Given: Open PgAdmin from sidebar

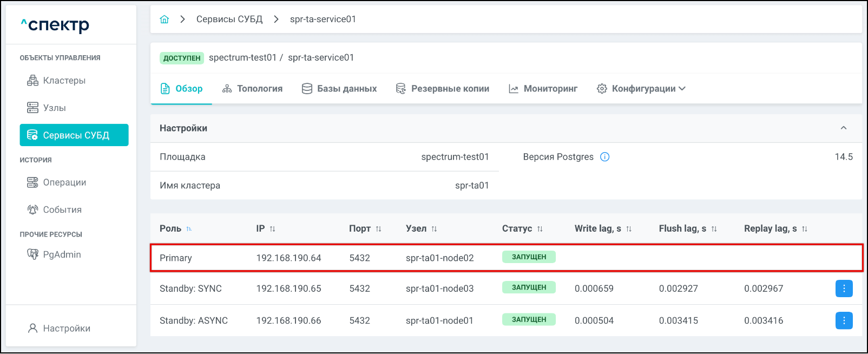Looking at the screenshot, I should (x=62, y=254).
